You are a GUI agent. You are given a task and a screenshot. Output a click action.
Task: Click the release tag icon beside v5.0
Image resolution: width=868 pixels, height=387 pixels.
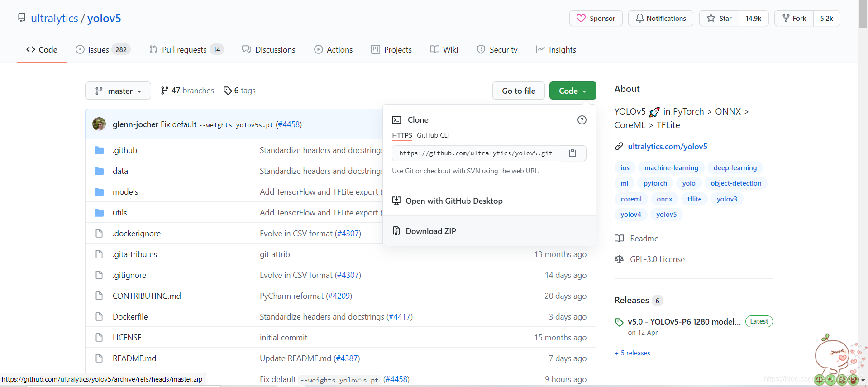(x=619, y=322)
